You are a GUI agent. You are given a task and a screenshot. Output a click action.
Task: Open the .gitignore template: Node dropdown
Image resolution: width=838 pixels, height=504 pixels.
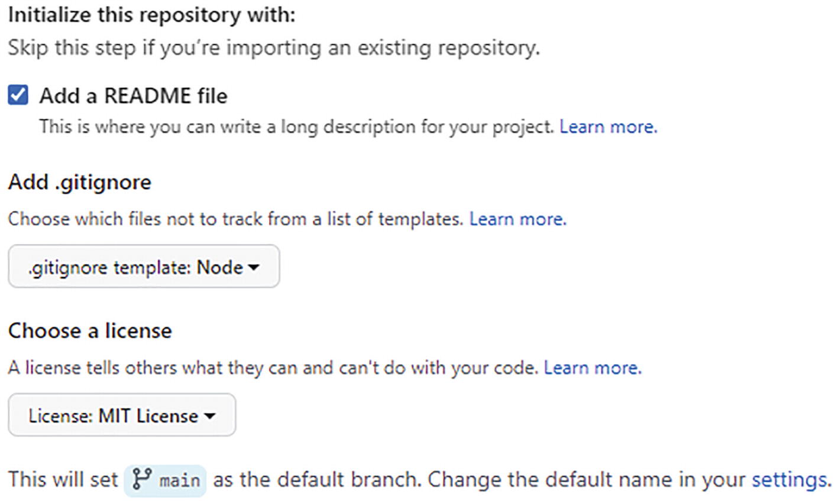coord(136,267)
